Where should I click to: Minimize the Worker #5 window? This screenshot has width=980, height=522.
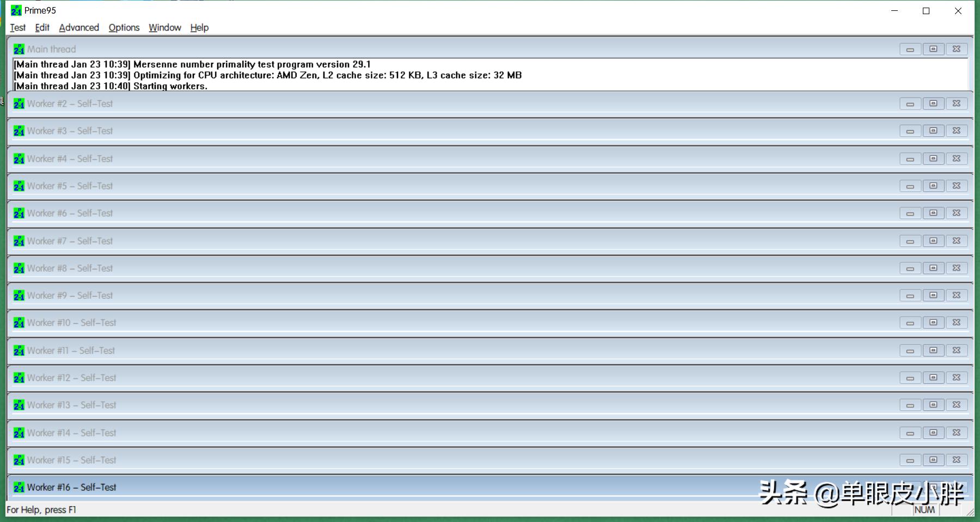tap(910, 186)
